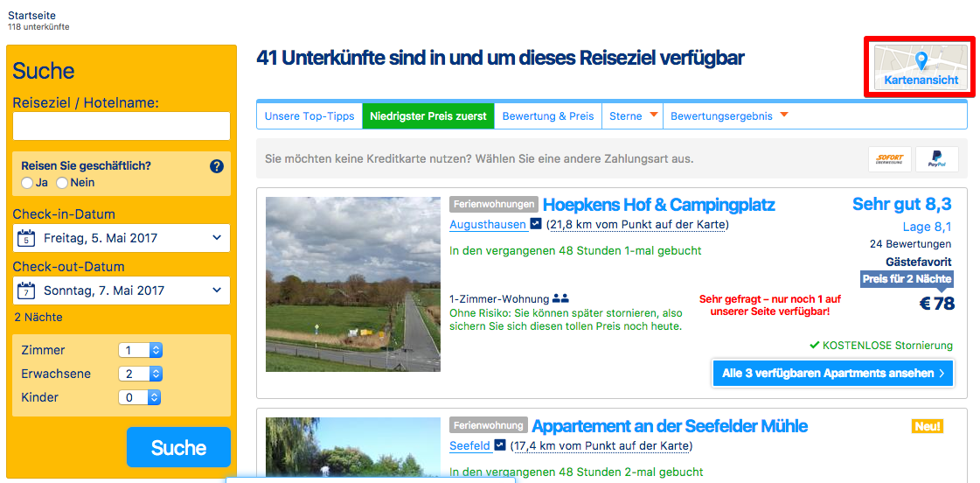Click the help question mark icon
The width and height of the screenshot is (980, 483).
[x=216, y=166]
